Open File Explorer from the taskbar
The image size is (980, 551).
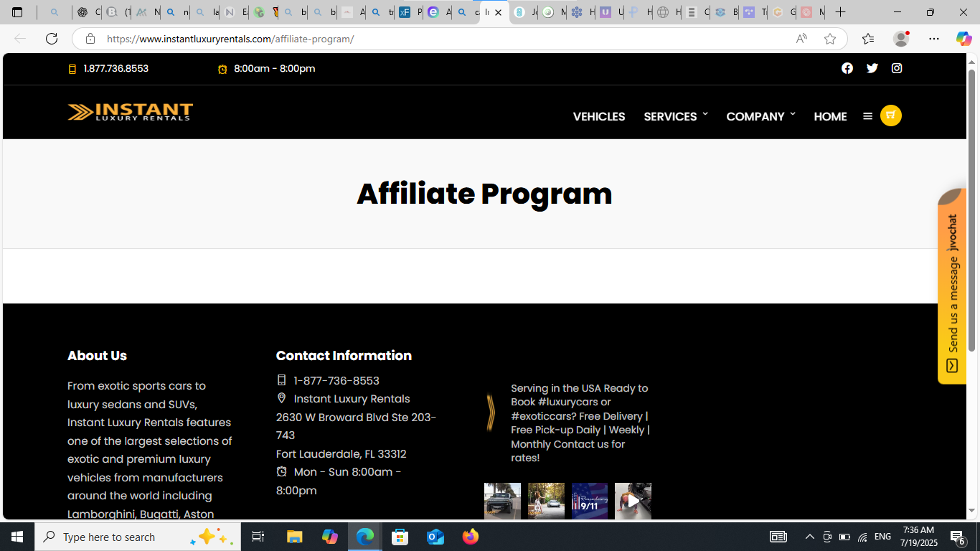[x=295, y=537]
